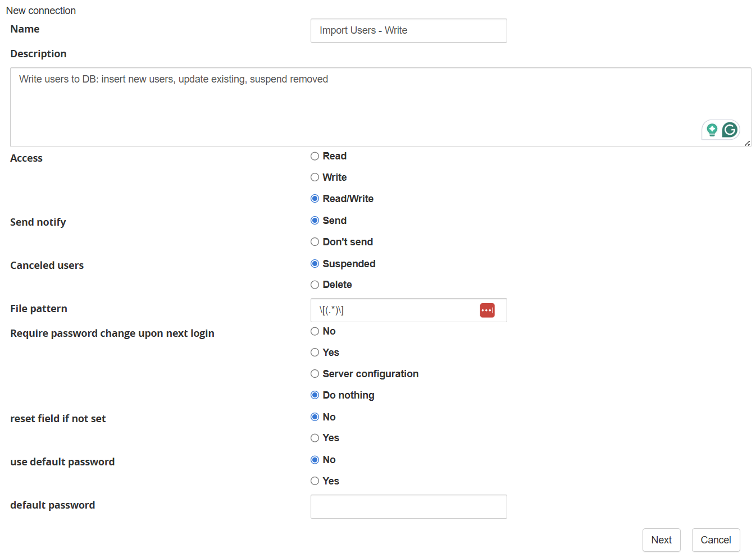Choose Read/Write access
Screen dimensions: 756x558
point(315,199)
